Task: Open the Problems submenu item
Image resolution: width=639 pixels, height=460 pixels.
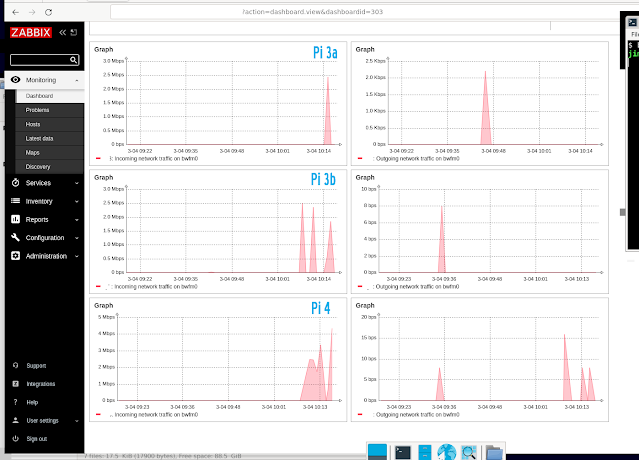Action: pyautogui.click(x=37, y=110)
